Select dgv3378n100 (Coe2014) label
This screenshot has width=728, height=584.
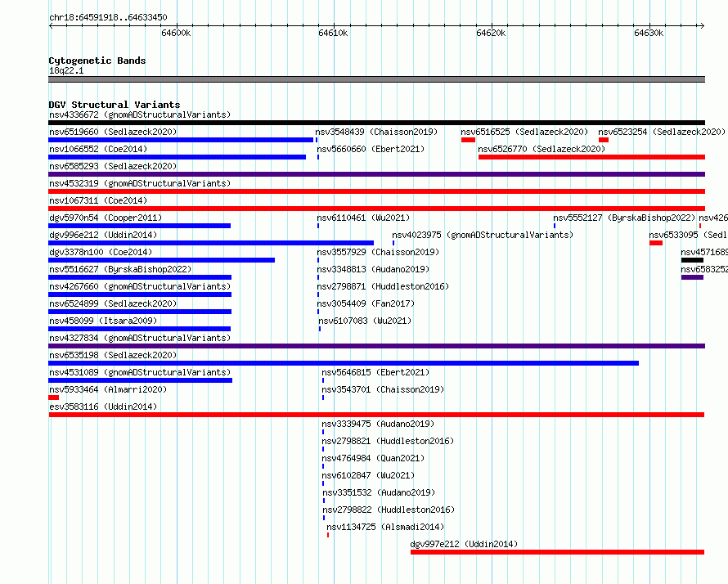pos(101,252)
